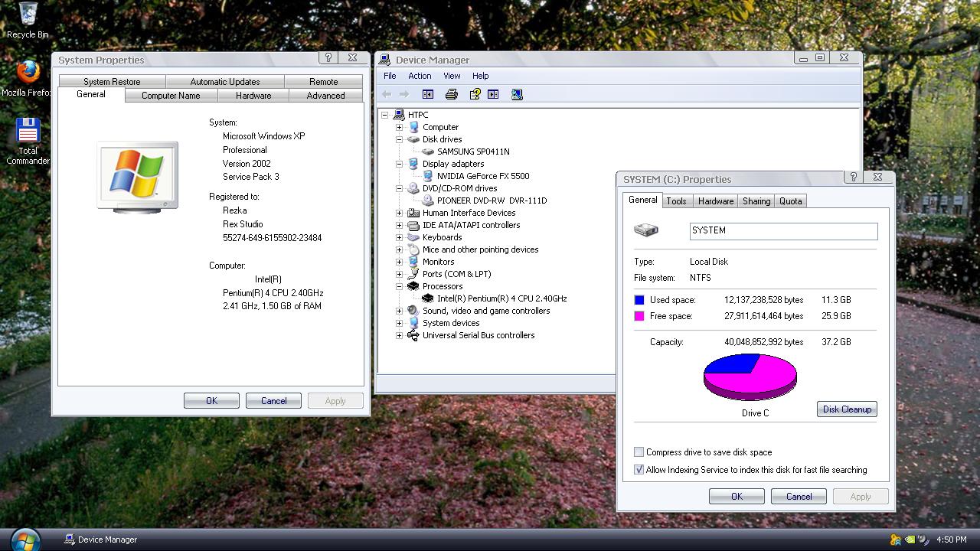Open the View menu
Screen dimensions: 980x551
pyautogui.click(x=452, y=76)
